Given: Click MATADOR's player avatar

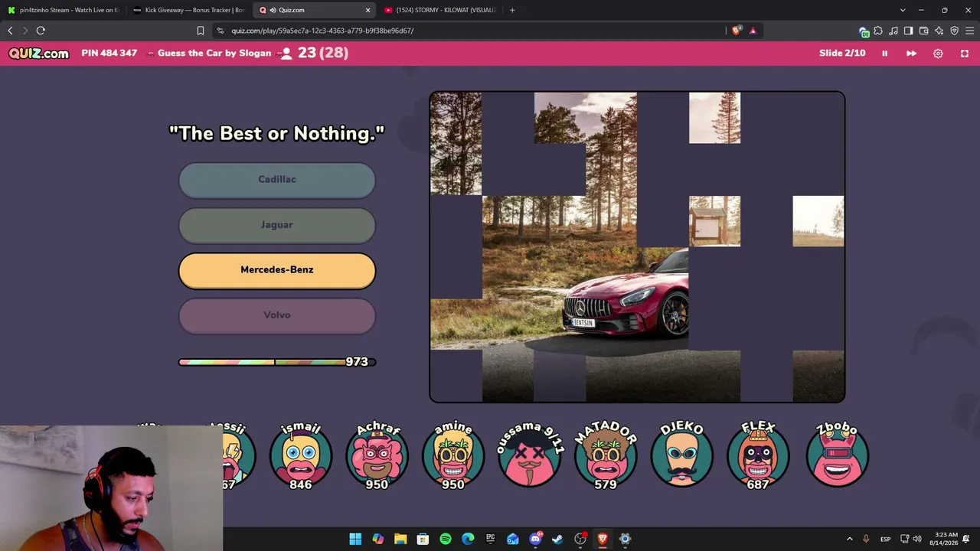Looking at the screenshot, I should (606, 455).
